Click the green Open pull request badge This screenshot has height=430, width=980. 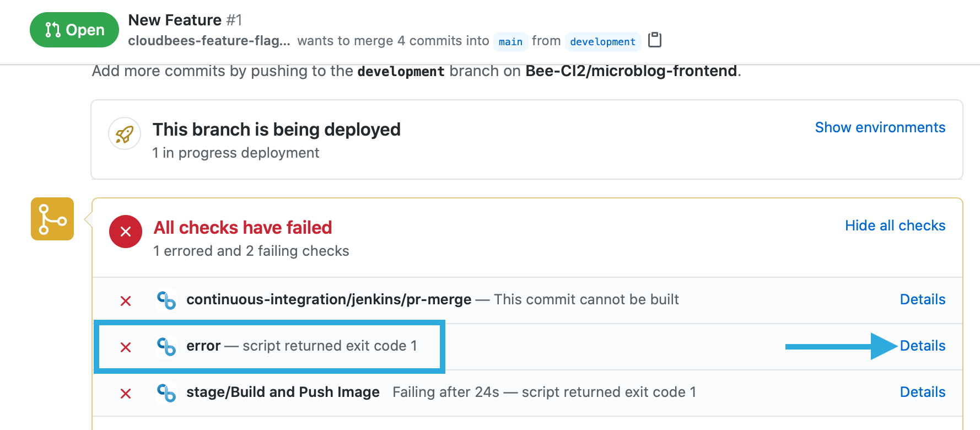(x=74, y=29)
